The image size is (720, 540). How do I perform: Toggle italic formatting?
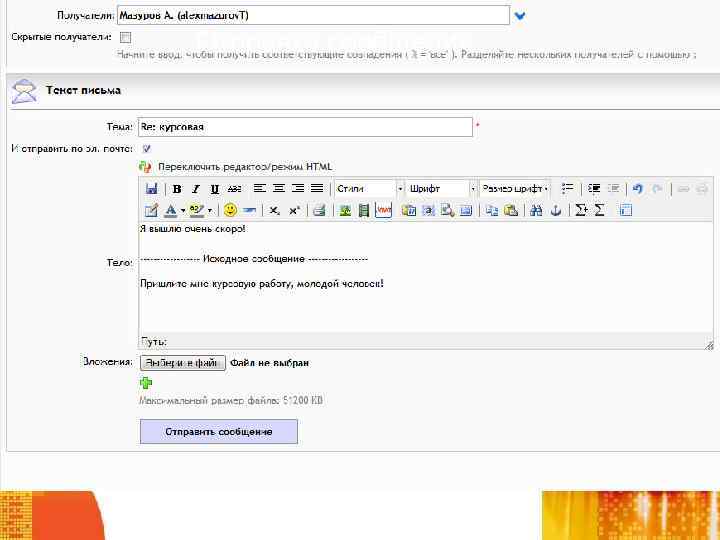pyautogui.click(x=196, y=189)
